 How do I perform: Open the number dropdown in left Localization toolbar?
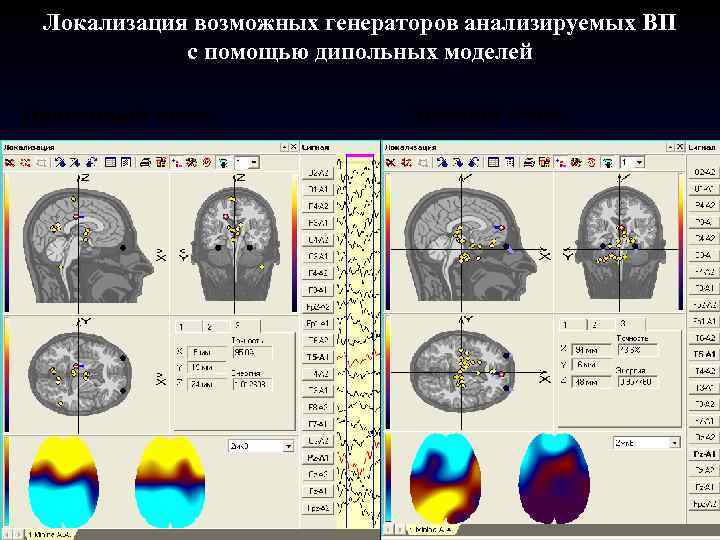(x=254, y=163)
